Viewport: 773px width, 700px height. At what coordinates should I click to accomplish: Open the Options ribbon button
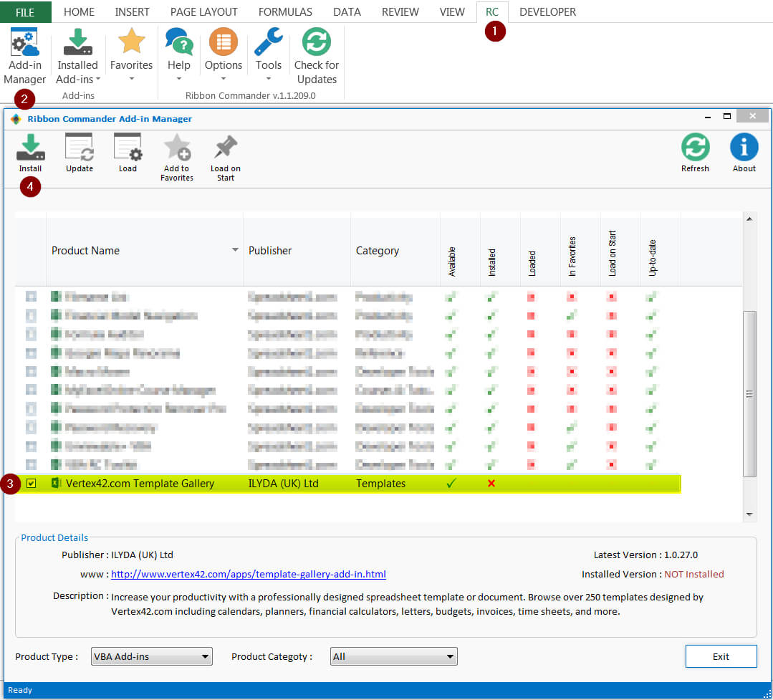224,54
